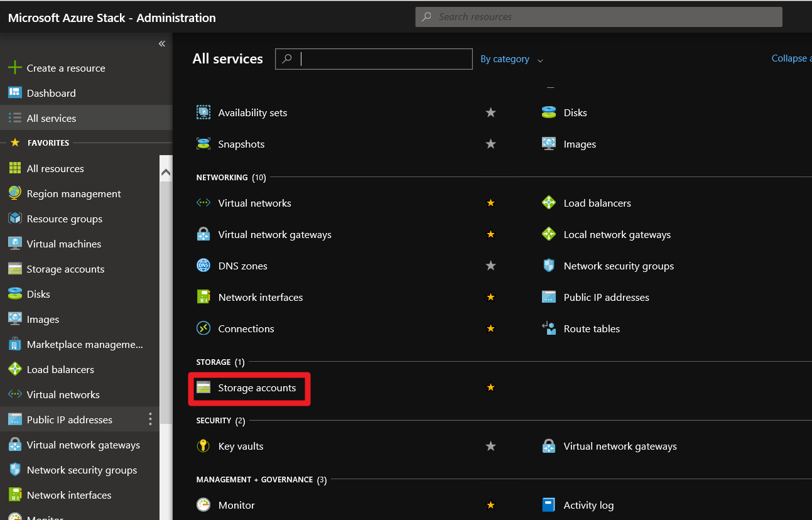Open the By category dropdown
The width and height of the screenshot is (812, 520).
click(511, 59)
